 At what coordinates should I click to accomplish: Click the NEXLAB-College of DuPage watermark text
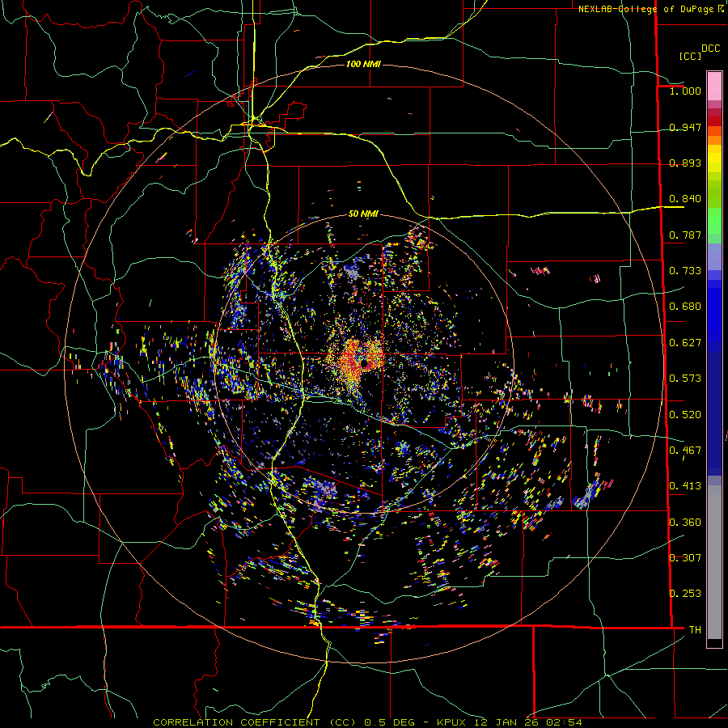[x=650, y=9]
